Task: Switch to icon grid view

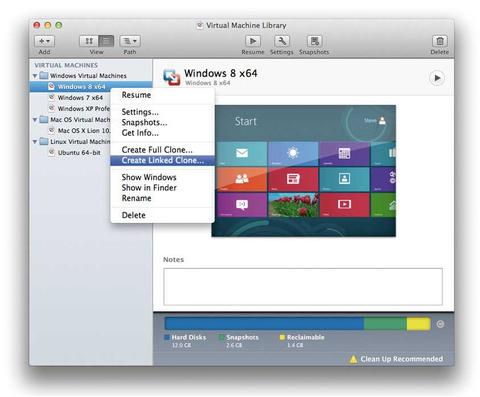Action: click(x=89, y=41)
